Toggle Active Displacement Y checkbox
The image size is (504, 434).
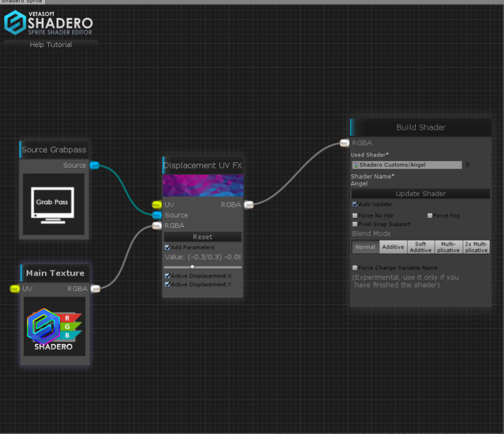(167, 284)
